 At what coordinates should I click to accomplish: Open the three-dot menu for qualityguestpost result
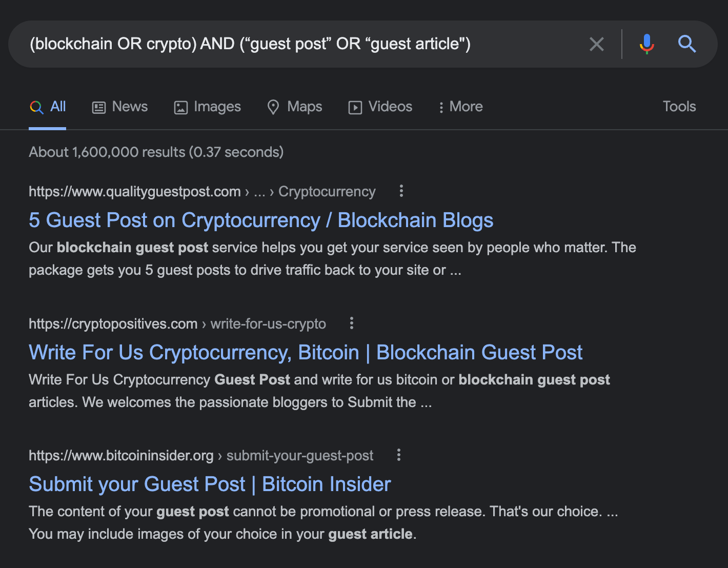[401, 191]
